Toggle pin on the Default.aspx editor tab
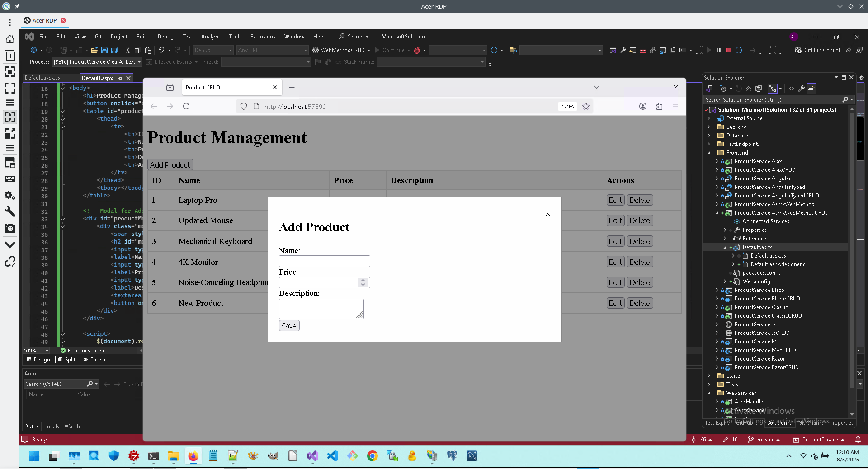The height and width of the screenshot is (469, 868). click(x=120, y=78)
